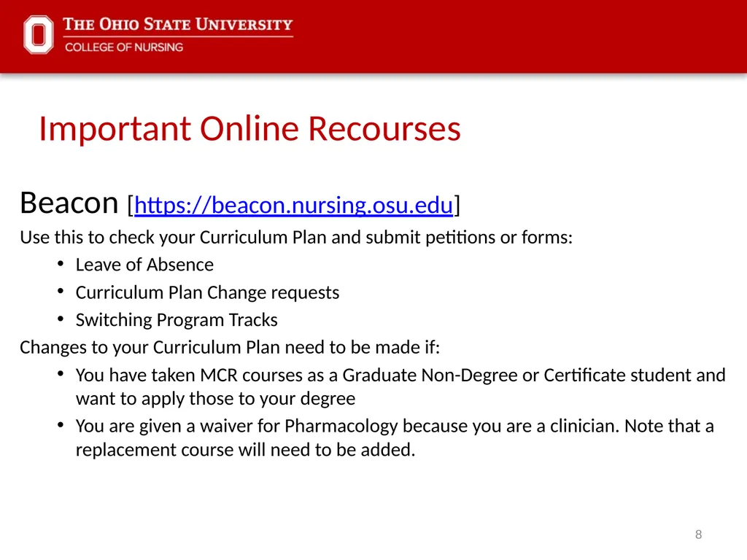The image size is (747, 560).
Task: Click the "Use this to check your Curriculum Plan" line
Action: tap(296, 237)
